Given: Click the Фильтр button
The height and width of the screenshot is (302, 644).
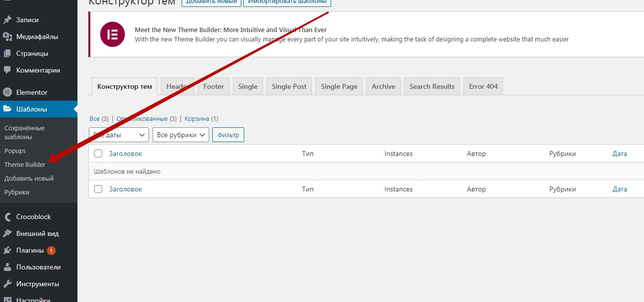Looking at the screenshot, I should click(228, 135).
